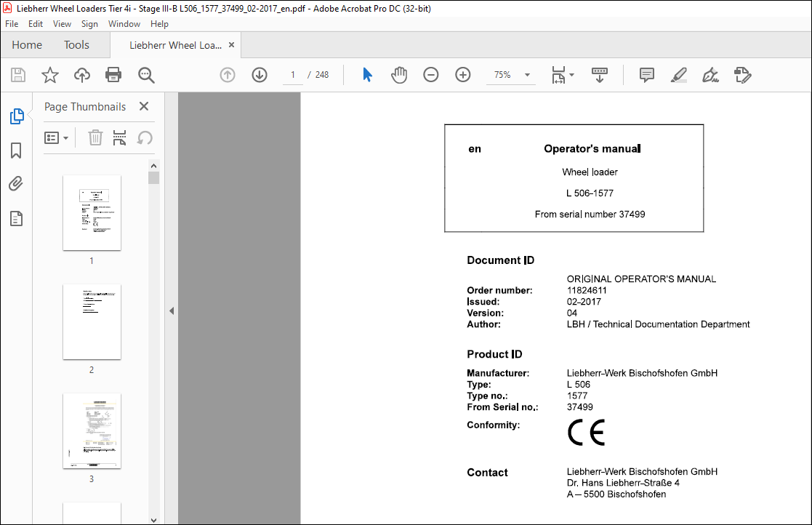The image size is (812, 525).
Task: Close the Page Thumbnails panel
Action: (x=144, y=106)
